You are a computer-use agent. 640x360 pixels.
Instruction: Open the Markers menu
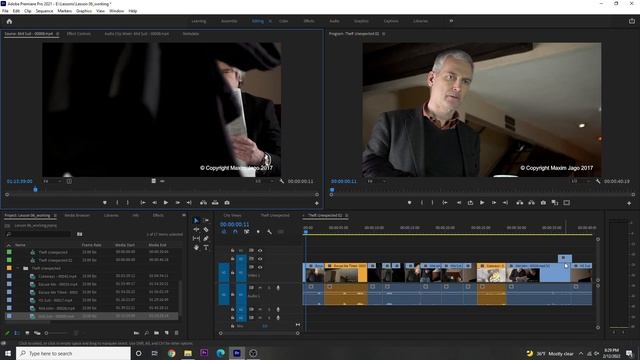pos(64,11)
